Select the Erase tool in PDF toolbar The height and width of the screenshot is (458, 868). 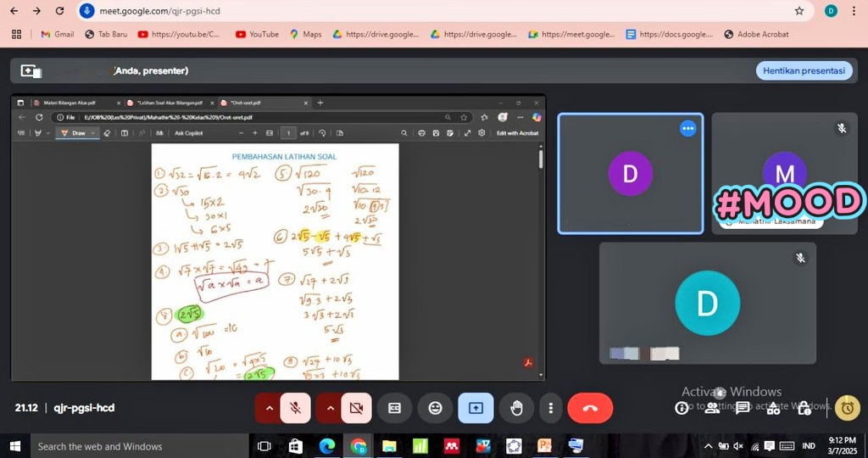[x=108, y=133]
